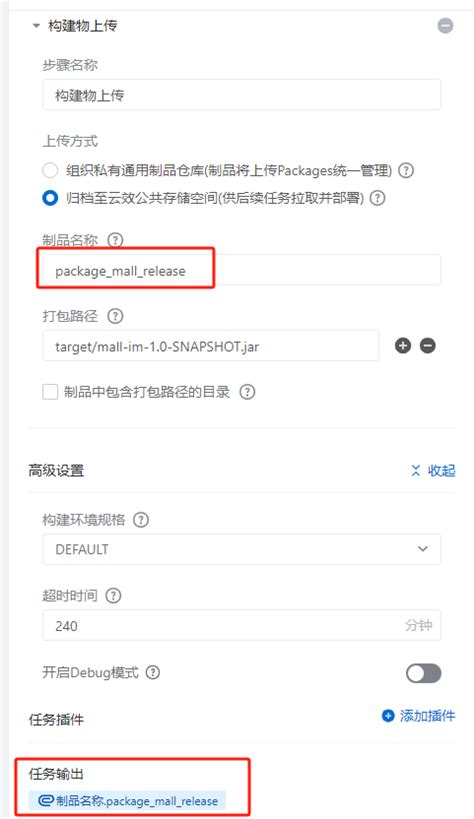Click help icon beside 制品中包含打包路径的目录
The width and height of the screenshot is (474, 819).
[x=247, y=392]
